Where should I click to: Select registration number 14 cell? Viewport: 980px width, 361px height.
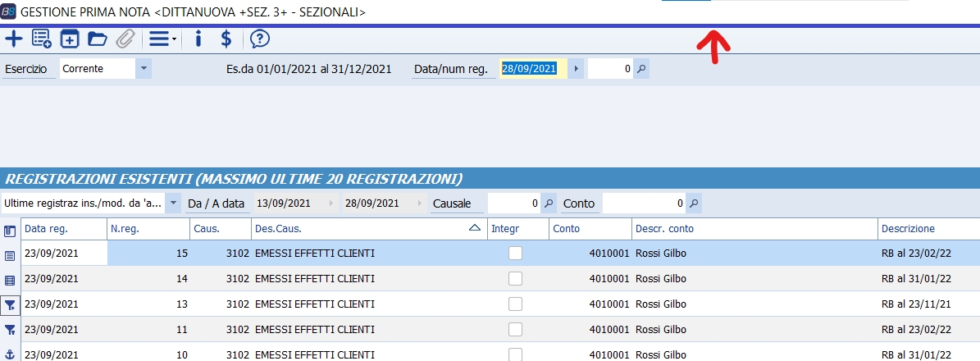[148, 278]
